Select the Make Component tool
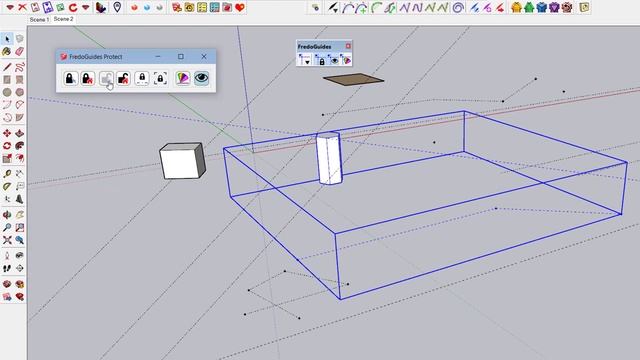This screenshot has width=640, height=360. pos(20,39)
